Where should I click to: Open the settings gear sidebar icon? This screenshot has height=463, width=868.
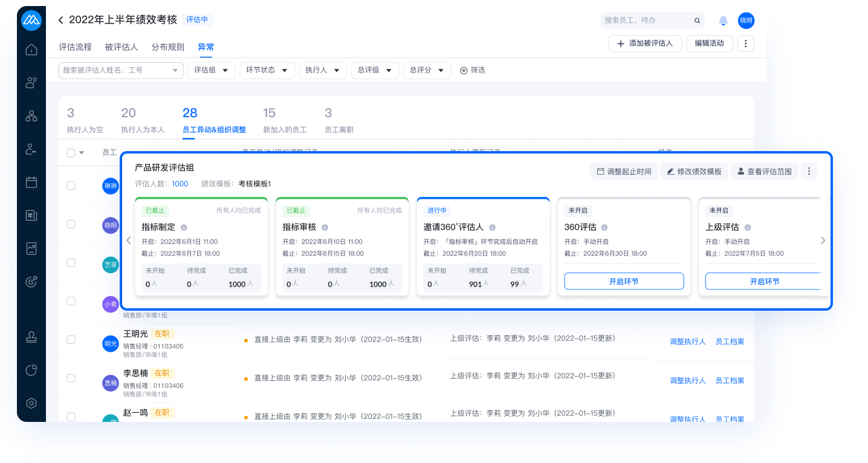[x=31, y=403]
